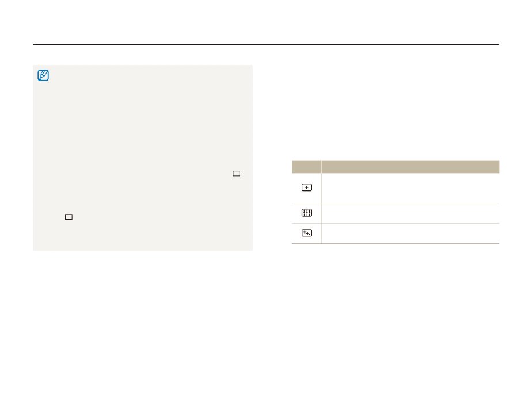Viewport: 532px width, 401px height.
Task: Select the Center AF icon in the table
Action: click(x=307, y=188)
